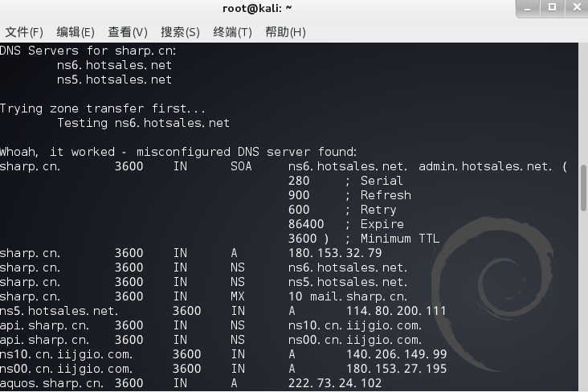This screenshot has height=392, width=588.
Task: Click 'ns5.hotsales.net.' at the A record row start
Action: point(59,311)
